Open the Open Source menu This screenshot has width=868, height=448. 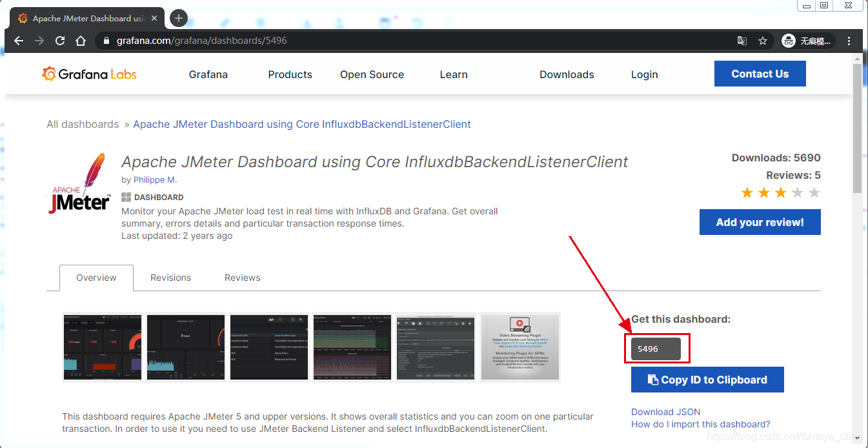pos(372,74)
